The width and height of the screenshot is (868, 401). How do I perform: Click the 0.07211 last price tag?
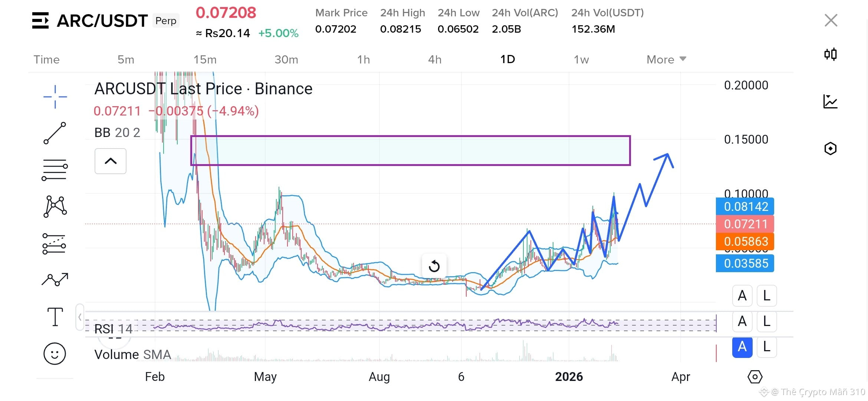pos(745,224)
